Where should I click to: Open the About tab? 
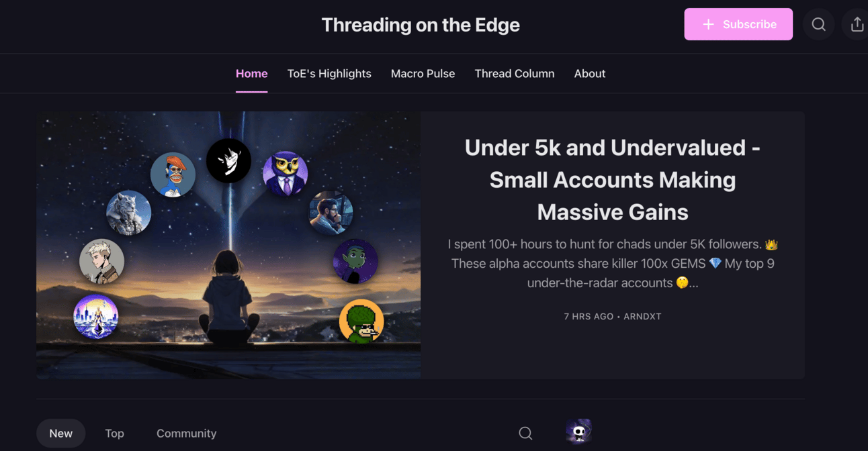(x=590, y=74)
